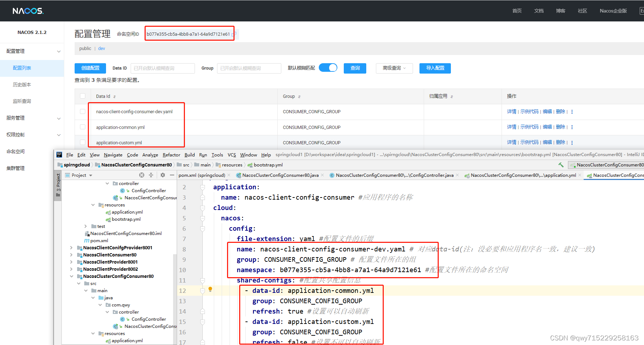The width and height of the screenshot is (644, 345).
Task: Focus the Group search input
Action: 249,68
